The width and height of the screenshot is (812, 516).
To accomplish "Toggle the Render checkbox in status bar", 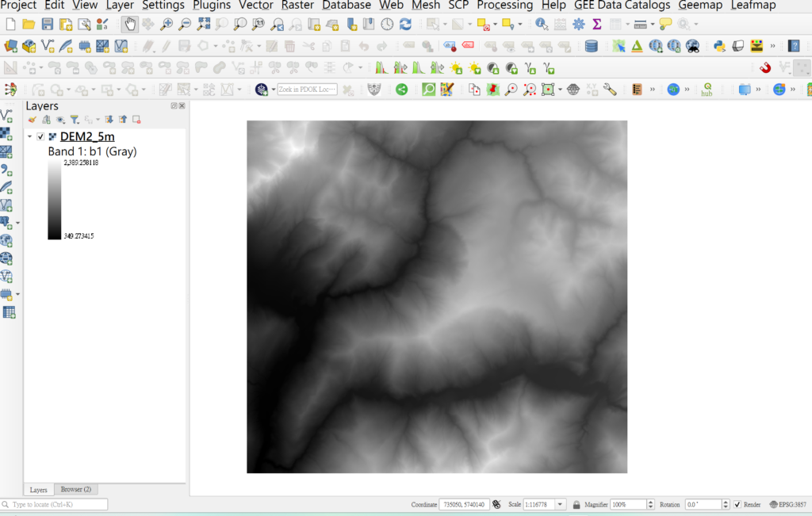I will (x=737, y=504).
